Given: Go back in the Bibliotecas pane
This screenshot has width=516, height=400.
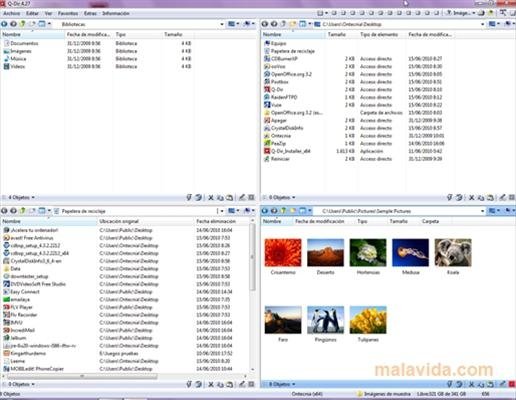Looking at the screenshot, I should coord(4,24).
